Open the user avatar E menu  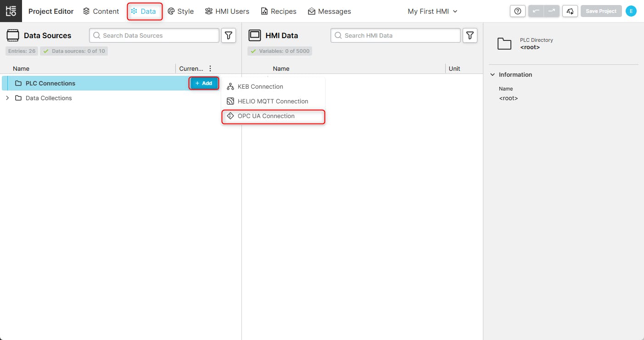(x=631, y=11)
